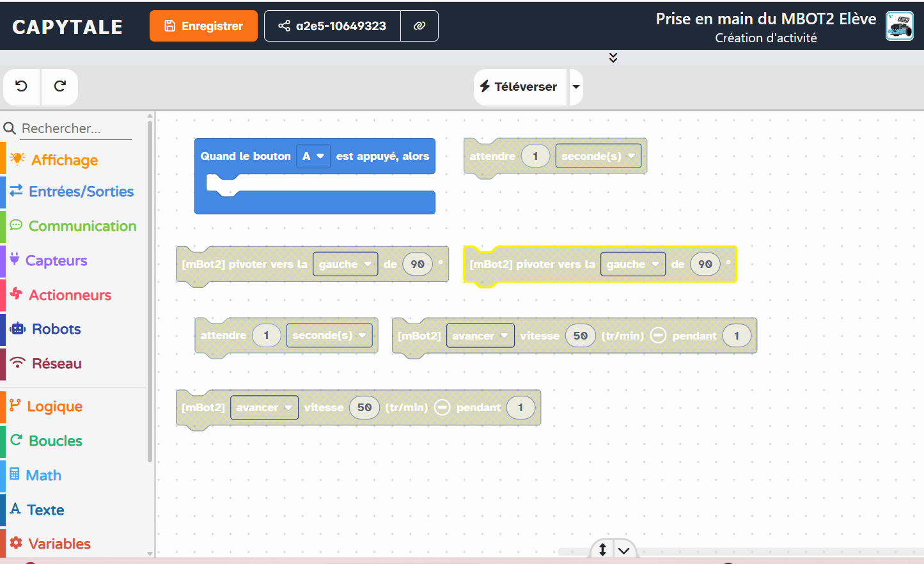The image size is (924, 564).
Task: Click the vertical resize arrow icon
Action: 602,549
